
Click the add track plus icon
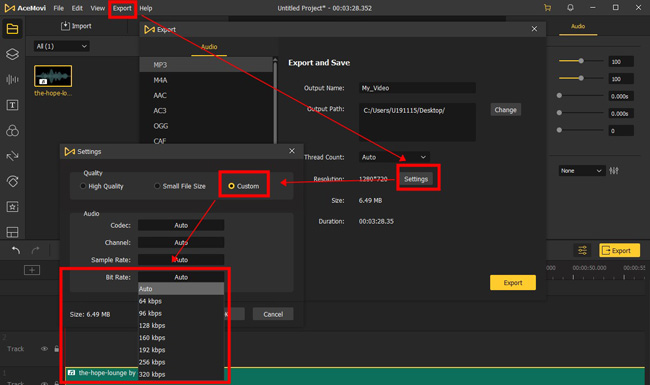tap(32, 270)
